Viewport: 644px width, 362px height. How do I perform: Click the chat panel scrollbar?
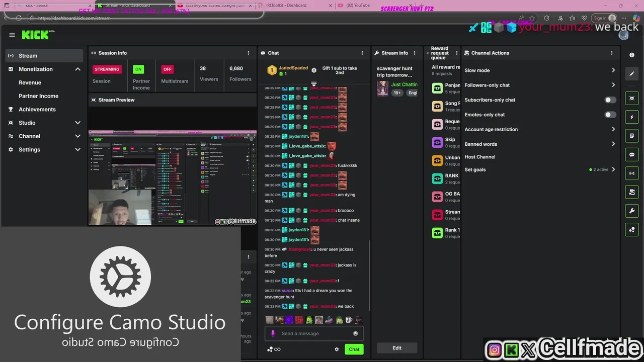point(369,276)
